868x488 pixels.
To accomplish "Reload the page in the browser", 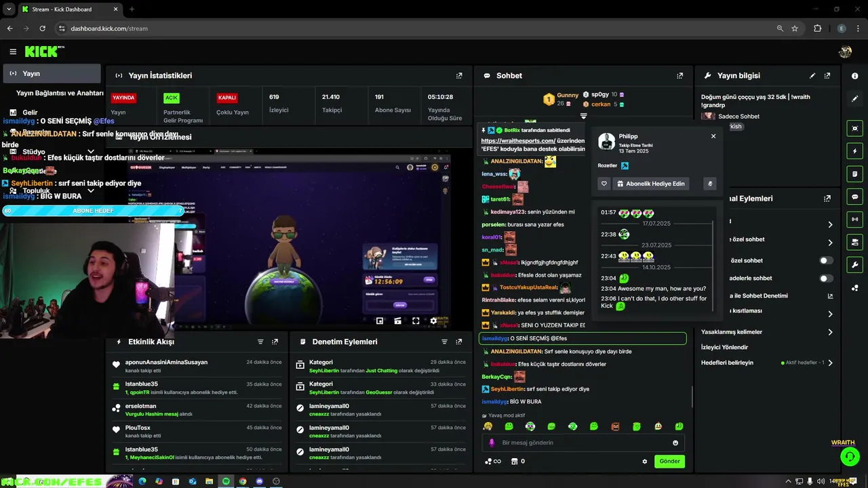I will (42, 28).
